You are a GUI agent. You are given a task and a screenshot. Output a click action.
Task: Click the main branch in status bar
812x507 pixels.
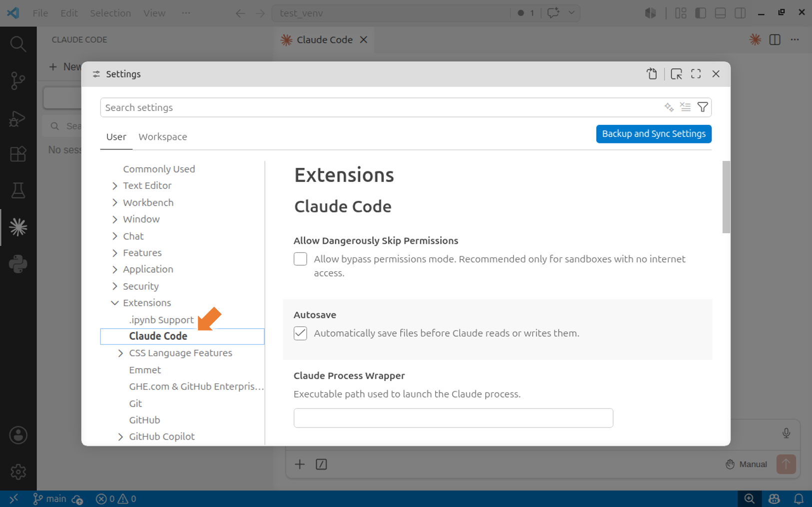49,499
